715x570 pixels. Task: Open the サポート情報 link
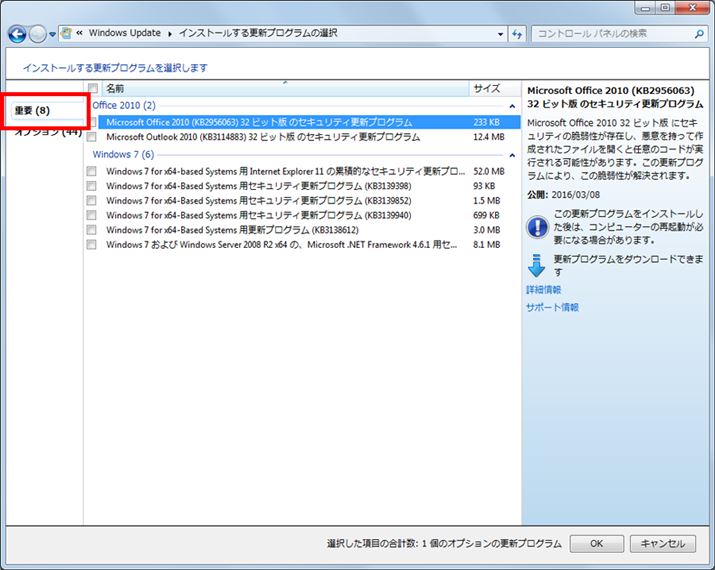552,307
